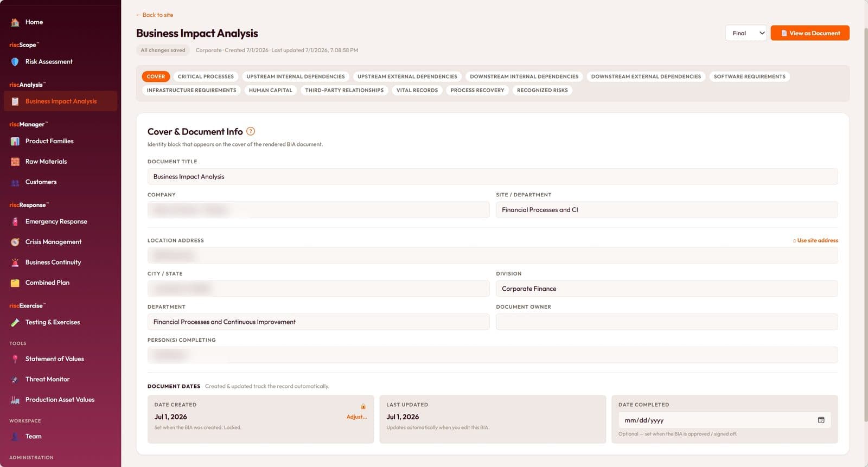Click the Crisis Management icon
868x467 pixels.
click(15, 242)
